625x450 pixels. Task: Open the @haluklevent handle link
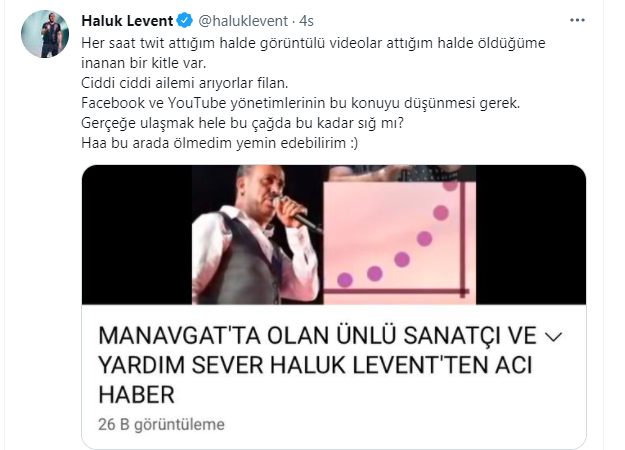point(243,21)
